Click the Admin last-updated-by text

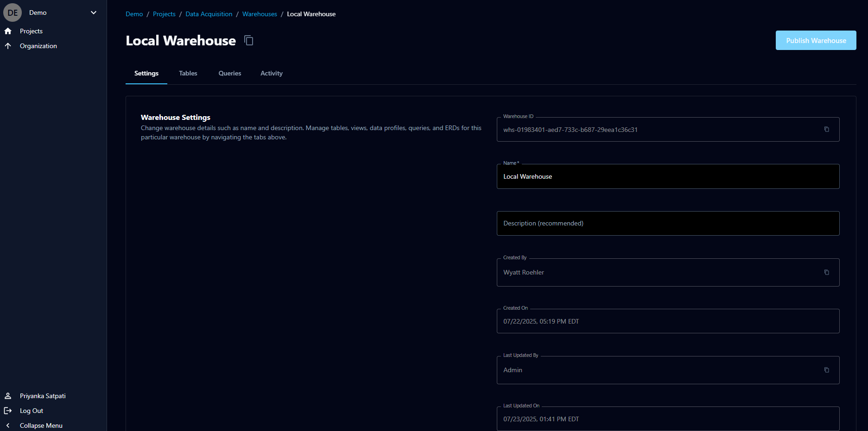point(513,370)
